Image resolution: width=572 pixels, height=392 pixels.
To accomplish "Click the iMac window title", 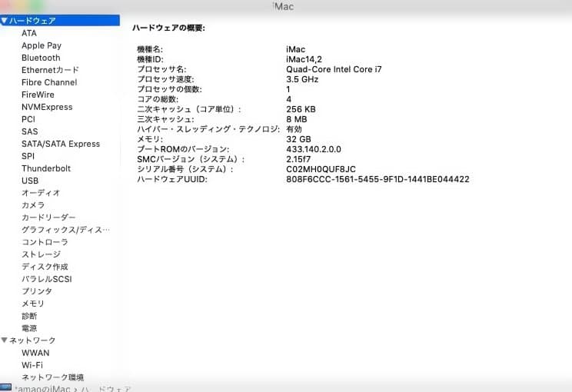I will 283,6.
